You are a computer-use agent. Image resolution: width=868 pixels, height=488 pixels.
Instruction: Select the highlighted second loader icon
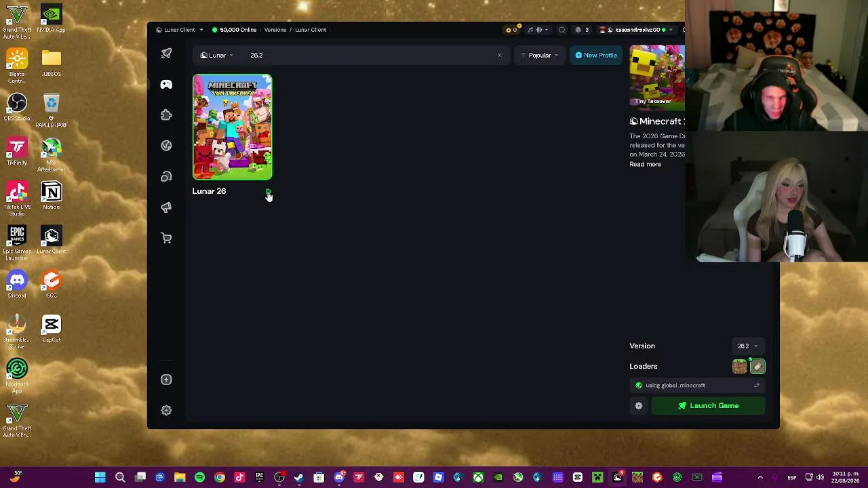757,367
